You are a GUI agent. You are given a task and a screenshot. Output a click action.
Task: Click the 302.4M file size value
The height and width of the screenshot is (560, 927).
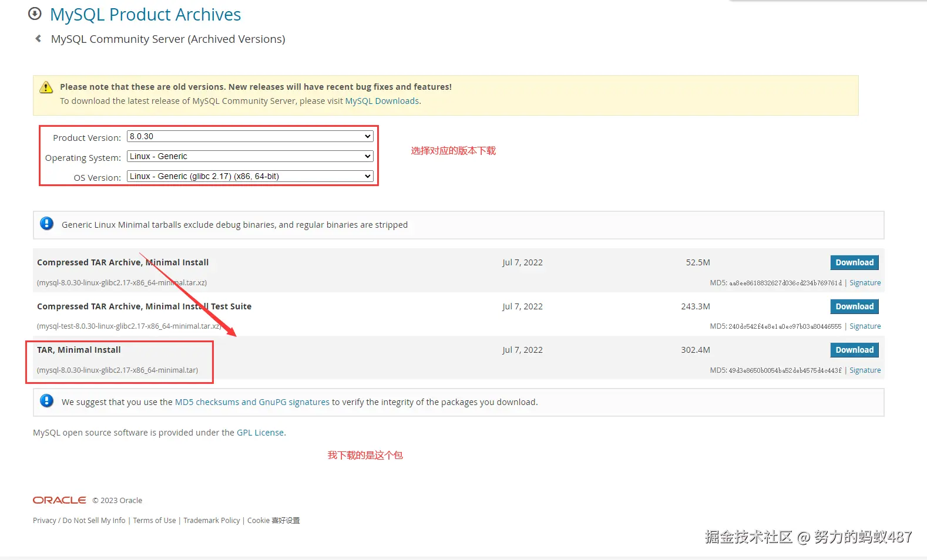pyautogui.click(x=696, y=350)
